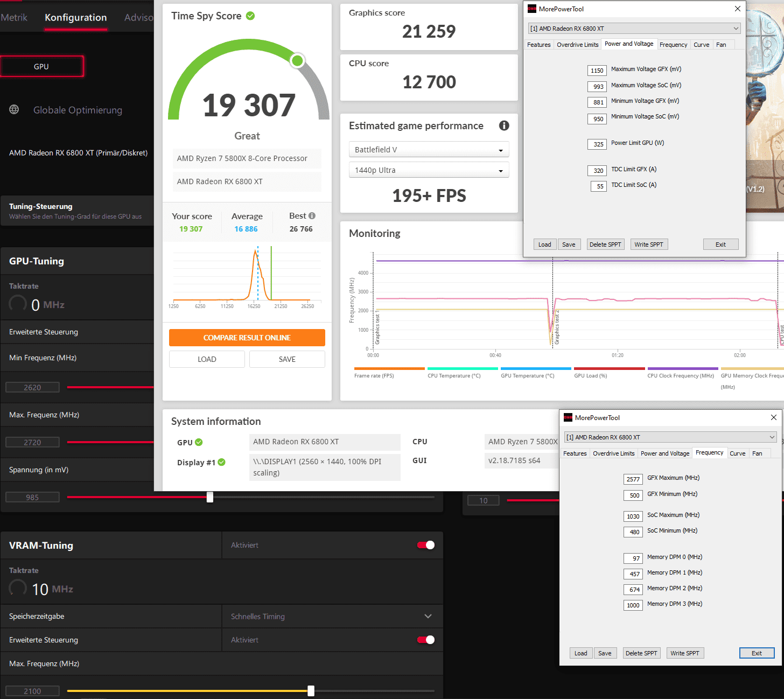Open the Fan tab in the lower MorePowerTool
The height and width of the screenshot is (699, 784).
point(757,453)
